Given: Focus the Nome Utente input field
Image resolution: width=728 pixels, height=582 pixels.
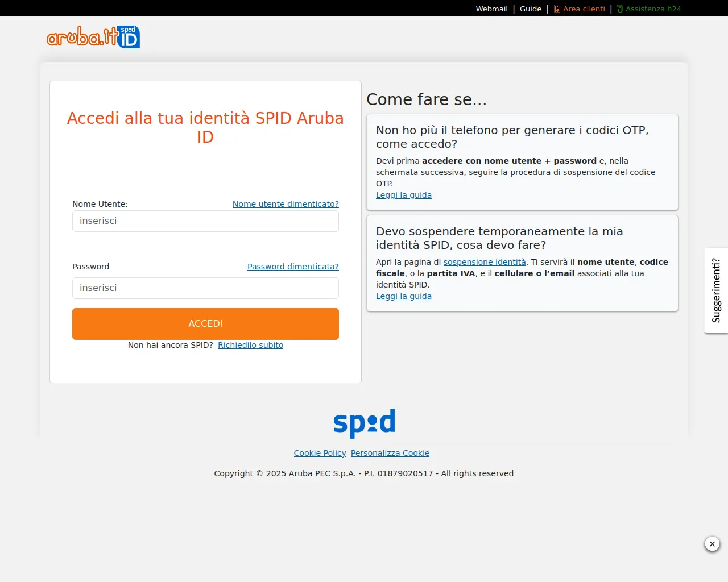Looking at the screenshot, I should tap(205, 221).
